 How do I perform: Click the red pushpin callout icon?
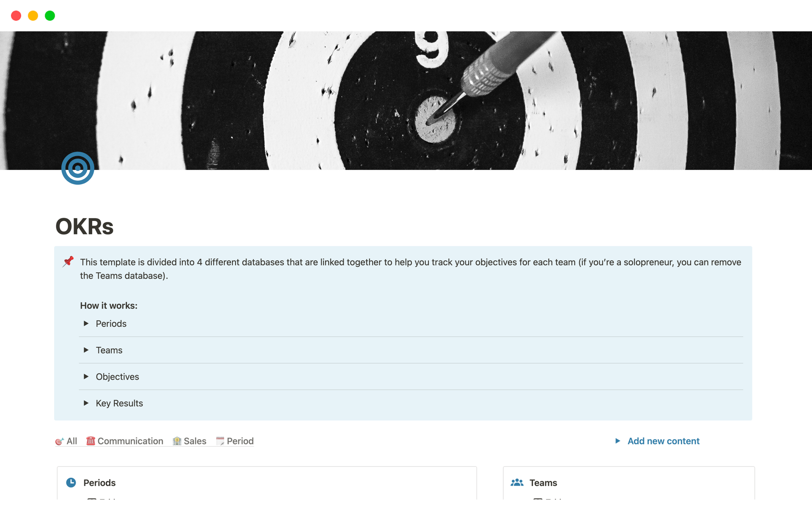coord(68,262)
